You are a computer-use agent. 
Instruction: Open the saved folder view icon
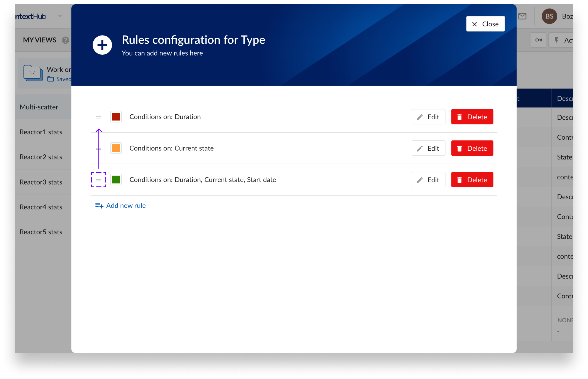tap(33, 73)
